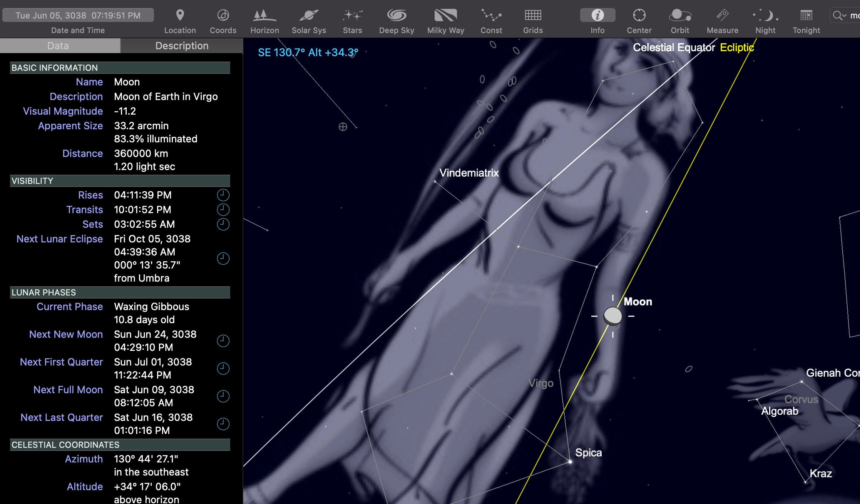Click the Celestial Equator label
Screen dimensions: 860x504
coord(674,48)
